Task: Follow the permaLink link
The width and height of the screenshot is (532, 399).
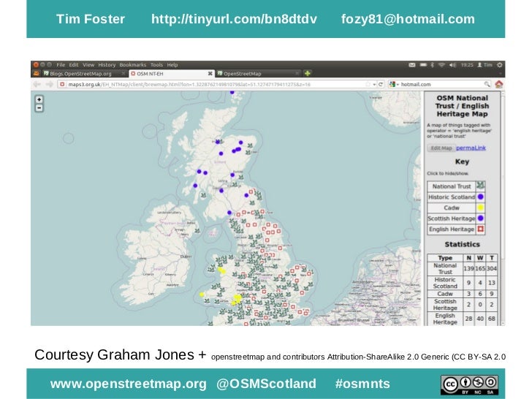Action: pos(471,148)
